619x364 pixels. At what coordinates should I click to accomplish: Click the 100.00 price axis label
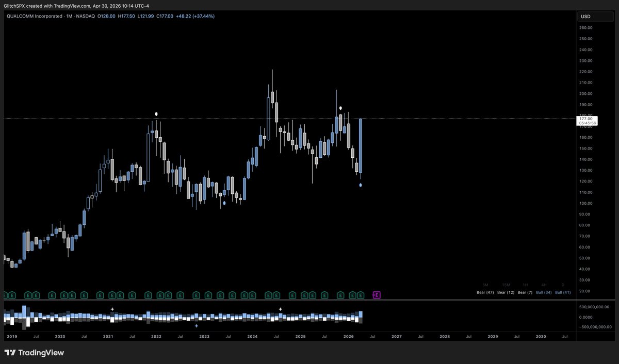point(585,203)
